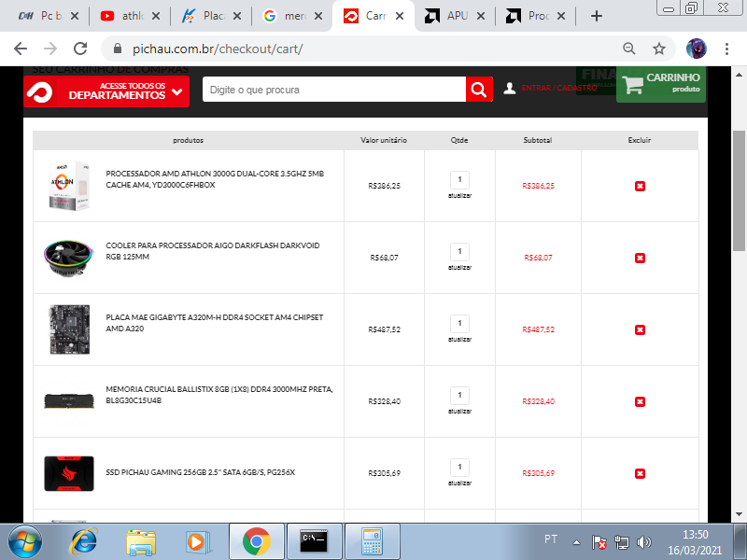Click the page scrollbar down arrow
This screenshot has width=747, height=560.
739,514
